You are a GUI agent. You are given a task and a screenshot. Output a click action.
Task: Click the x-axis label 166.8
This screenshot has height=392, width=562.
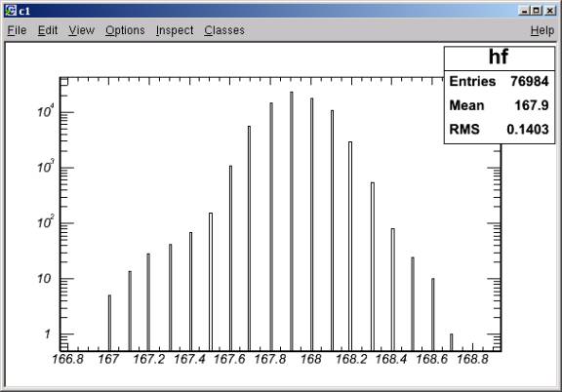(x=68, y=359)
